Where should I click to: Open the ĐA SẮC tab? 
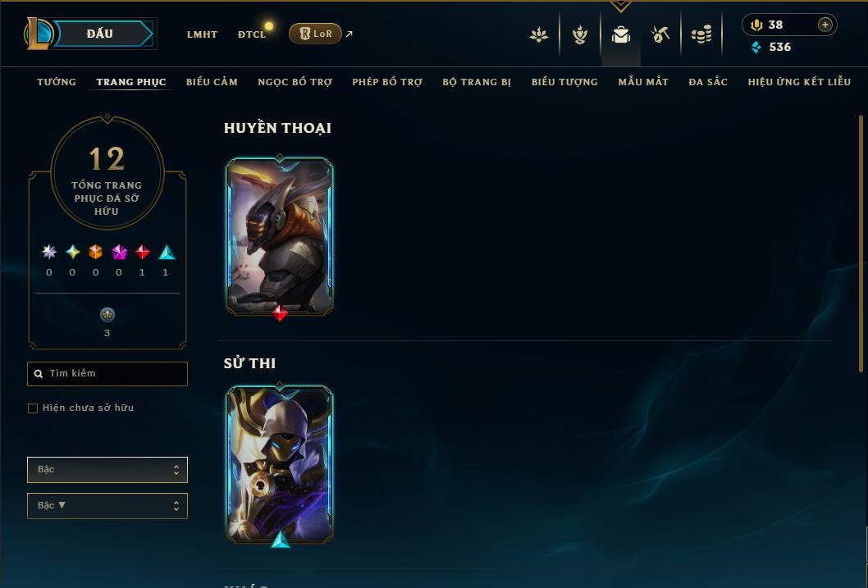[x=708, y=82]
